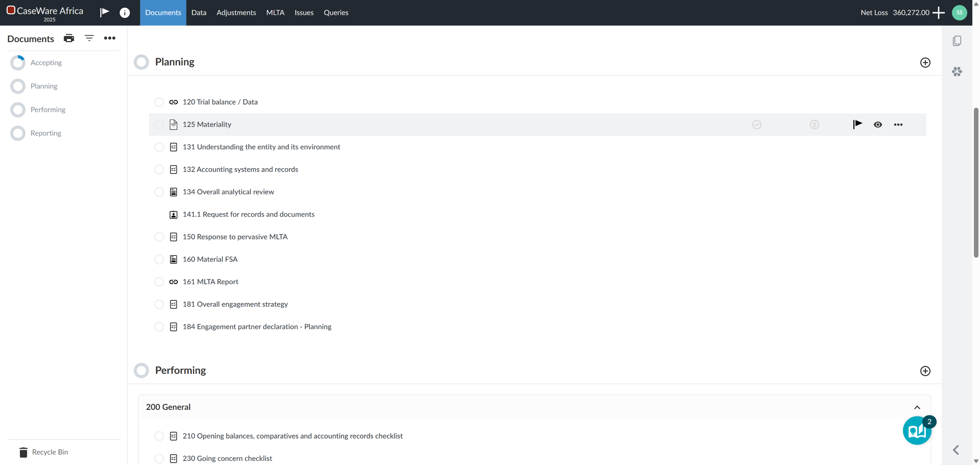This screenshot has width=980, height=465.
Task: Toggle the preparer sign-off check on 125 Materiality
Action: click(757, 124)
